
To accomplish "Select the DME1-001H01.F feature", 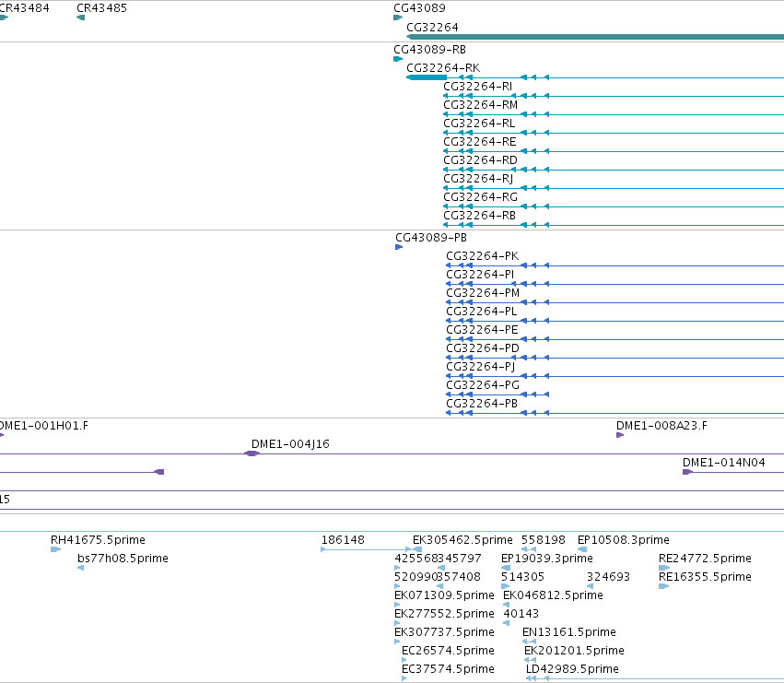I will tap(43, 426).
